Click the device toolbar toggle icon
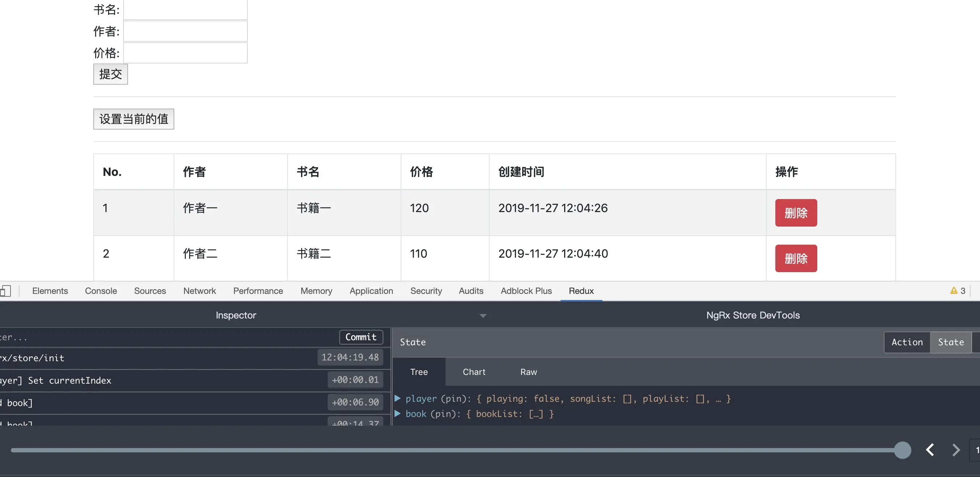 (x=5, y=291)
